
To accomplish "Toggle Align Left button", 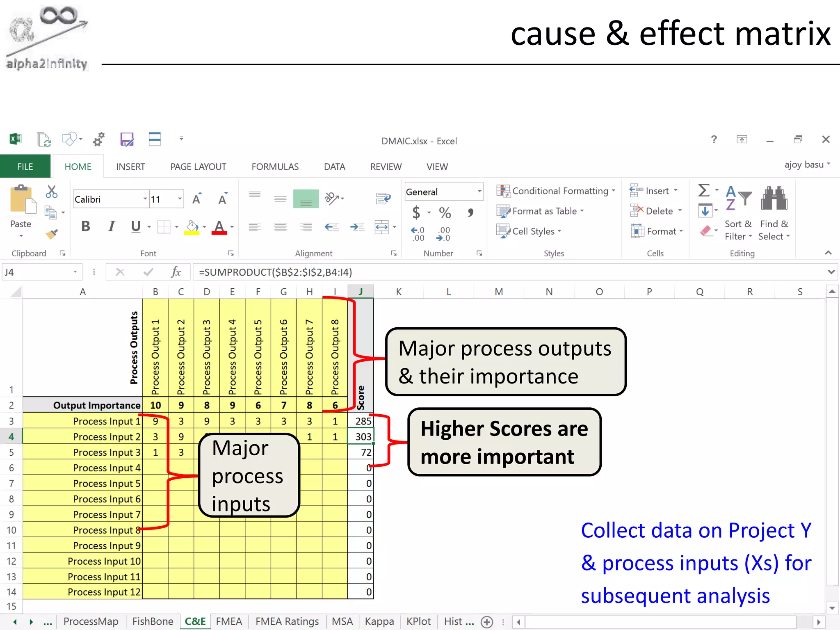I will [255, 227].
